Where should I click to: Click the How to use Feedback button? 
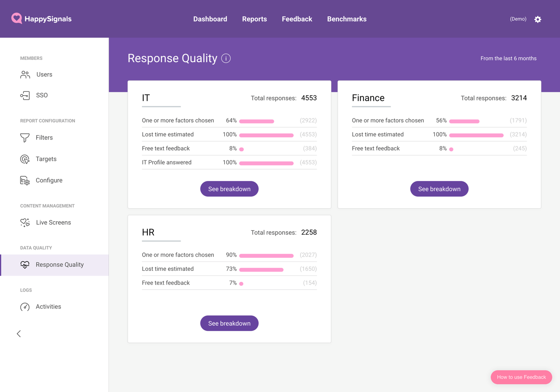click(521, 377)
